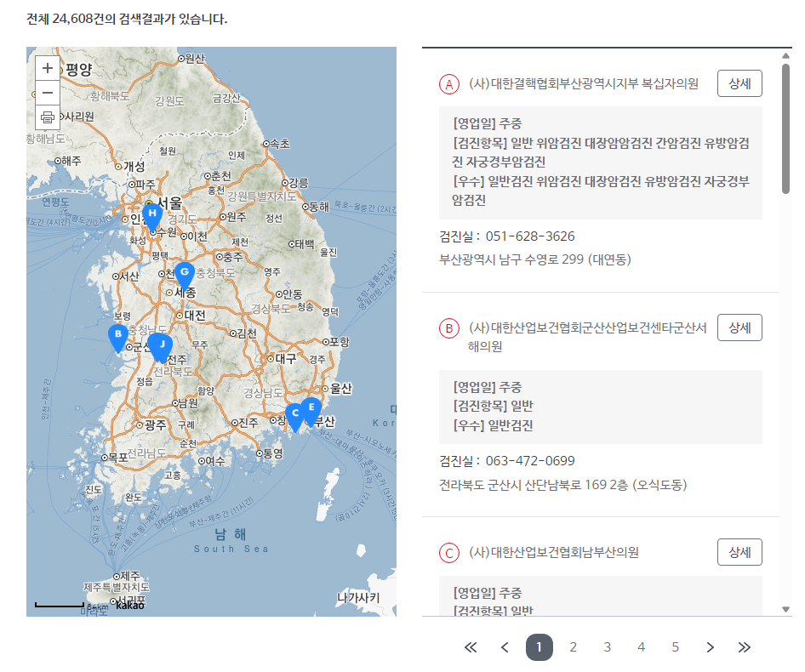Open 상세 details for 대한산업보건협회남부산의원
Viewport: 805px width, 672px height.
click(x=739, y=552)
